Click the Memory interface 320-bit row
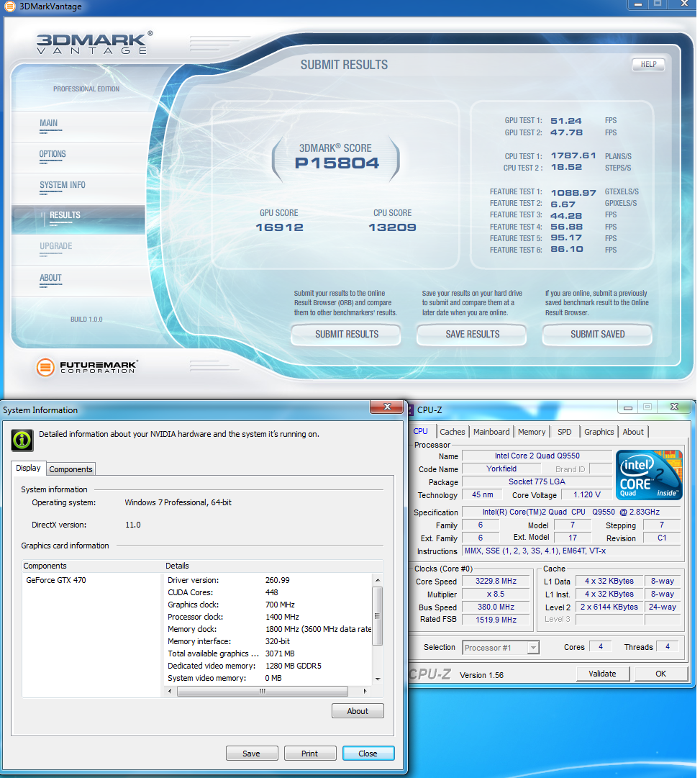 tap(268, 641)
